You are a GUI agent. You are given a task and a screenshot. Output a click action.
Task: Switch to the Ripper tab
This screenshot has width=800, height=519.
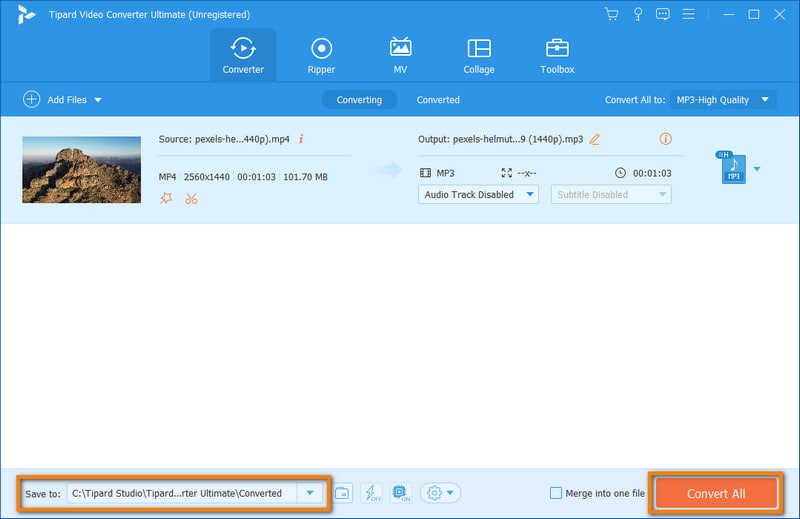pyautogui.click(x=321, y=56)
